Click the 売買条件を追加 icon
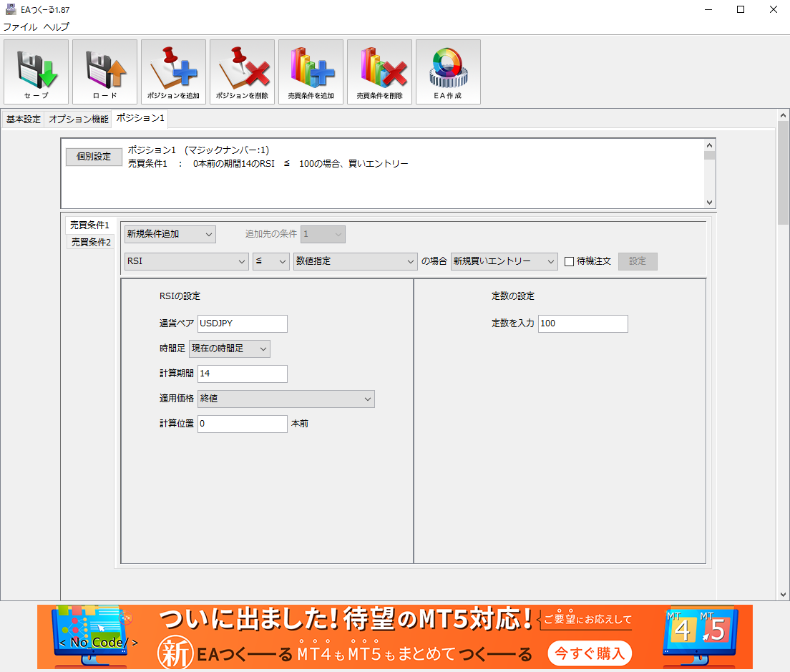The height and width of the screenshot is (672, 790). pyautogui.click(x=311, y=72)
